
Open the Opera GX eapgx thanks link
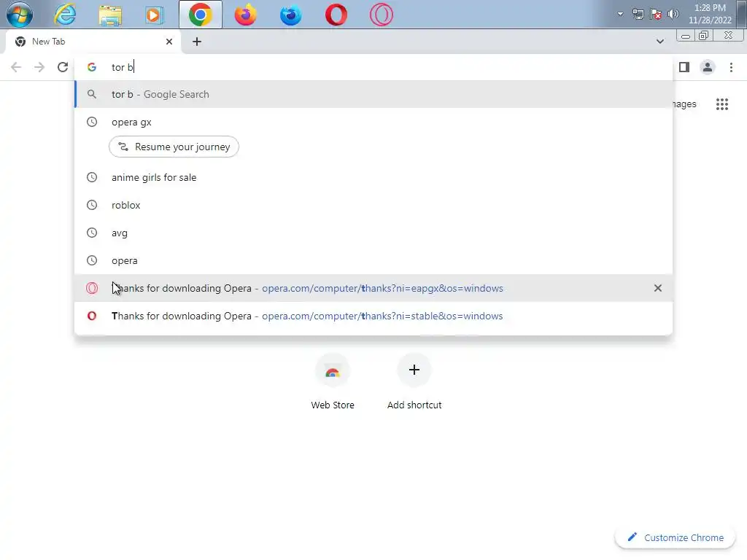(x=373, y=288)
